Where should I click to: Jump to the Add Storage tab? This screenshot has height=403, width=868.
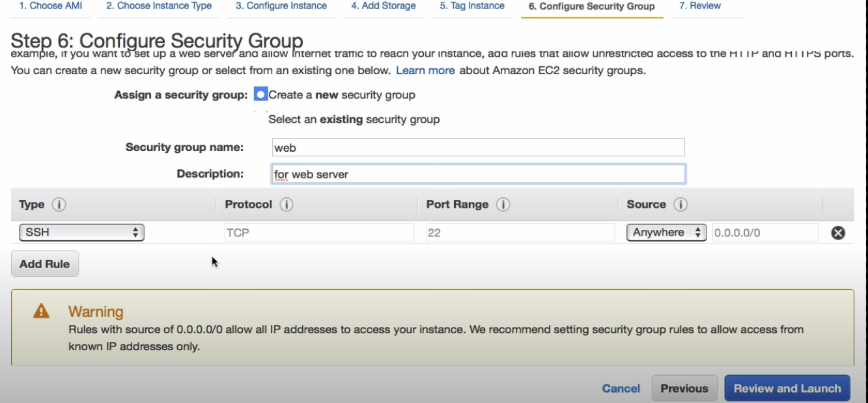coord(384,6)
